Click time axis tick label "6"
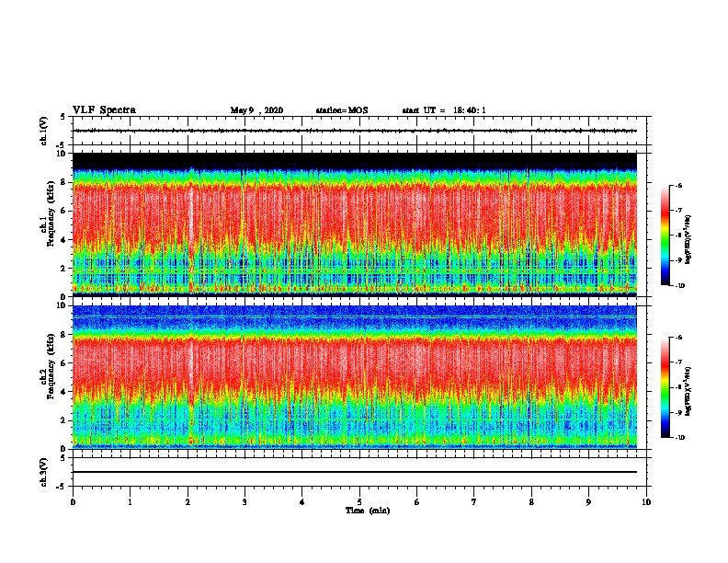Viewport: 728px width, 563px height. coord(417,502)
